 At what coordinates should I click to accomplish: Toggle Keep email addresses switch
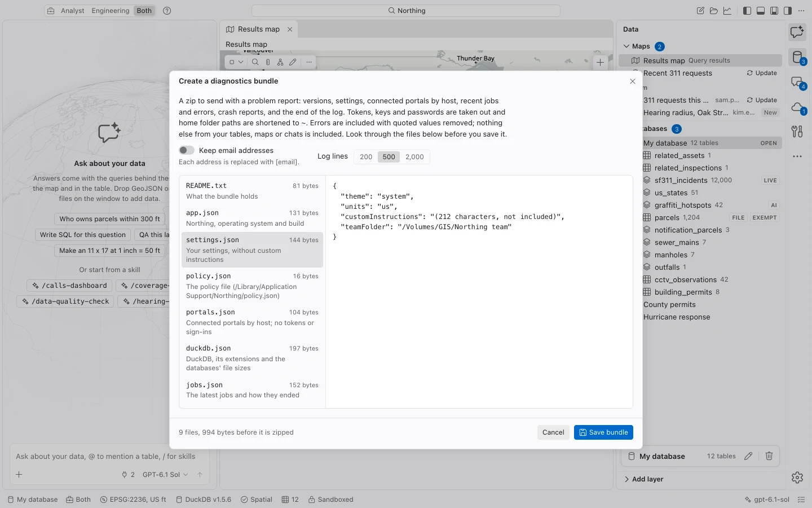tap(187, 150)
